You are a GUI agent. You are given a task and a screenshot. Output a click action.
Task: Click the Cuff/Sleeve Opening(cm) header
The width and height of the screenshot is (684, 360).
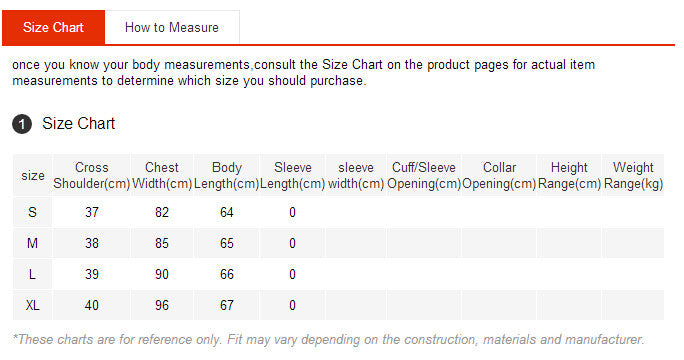coord(424,175)
